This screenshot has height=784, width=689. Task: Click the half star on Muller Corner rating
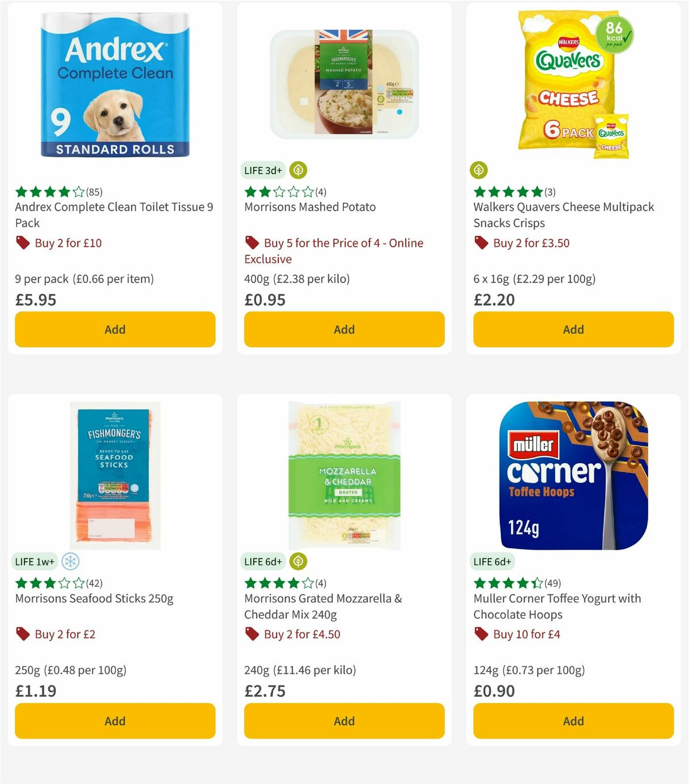click(536, 583)
